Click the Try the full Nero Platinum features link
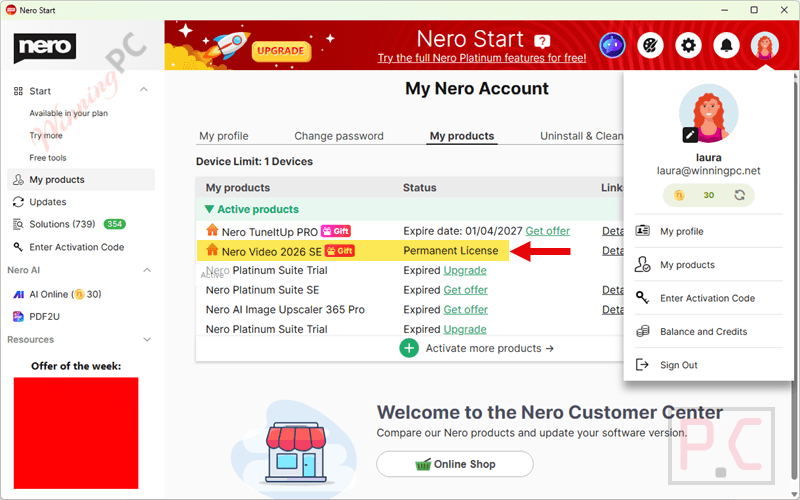The image size is (800, 500). coord(482,58)
